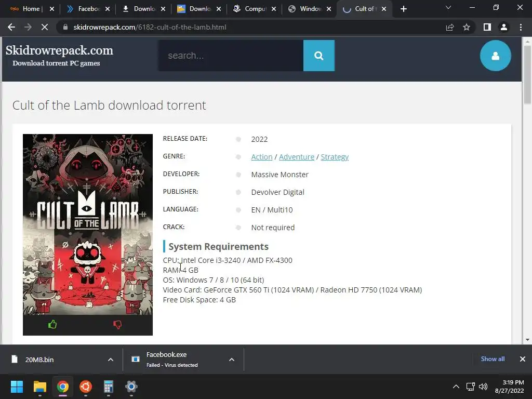The image size is (532, 399).
Task: Click the site search magnifier button
Action: tap(318, 56)
